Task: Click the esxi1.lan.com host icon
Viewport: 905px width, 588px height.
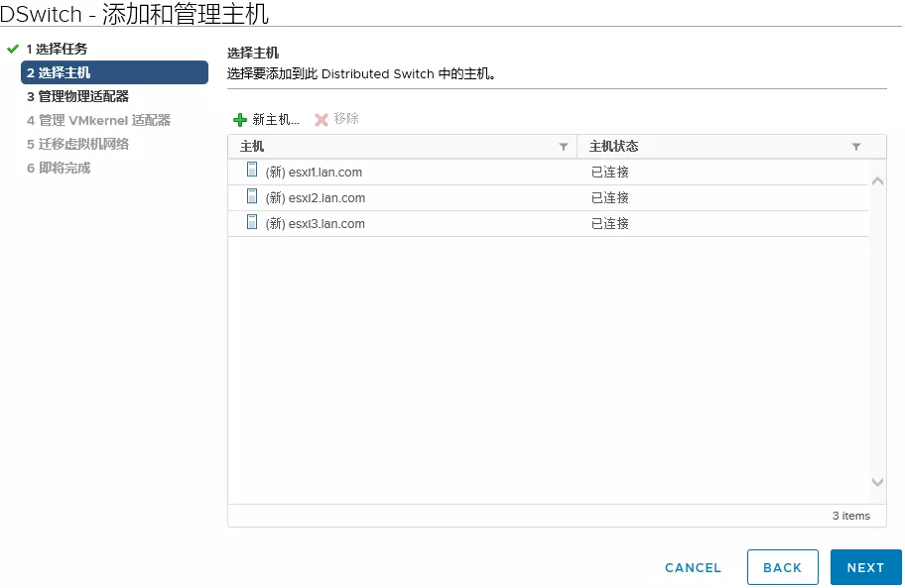Action: [252, 171]
